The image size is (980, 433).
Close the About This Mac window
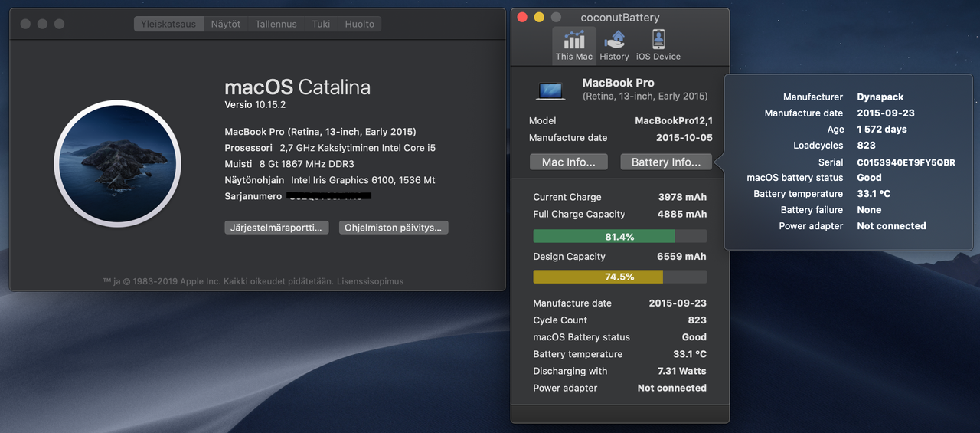[x=25, y=25]
